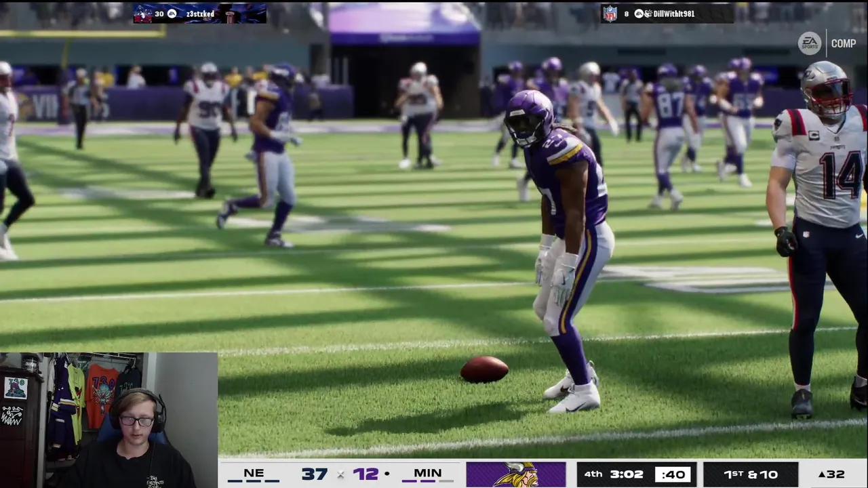Click the 'MIN' team abbreviation

point(427,473)
